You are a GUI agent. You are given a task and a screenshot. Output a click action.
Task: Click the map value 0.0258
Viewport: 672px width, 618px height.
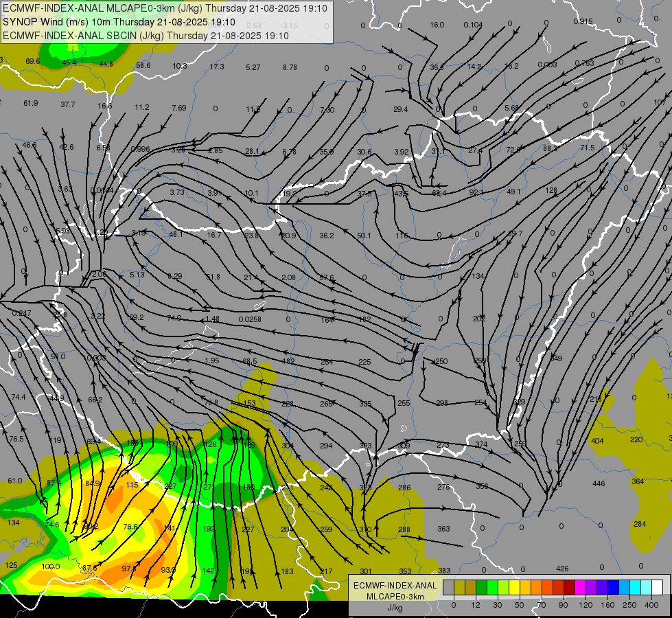pyautogui.click(x=250, y=319)
